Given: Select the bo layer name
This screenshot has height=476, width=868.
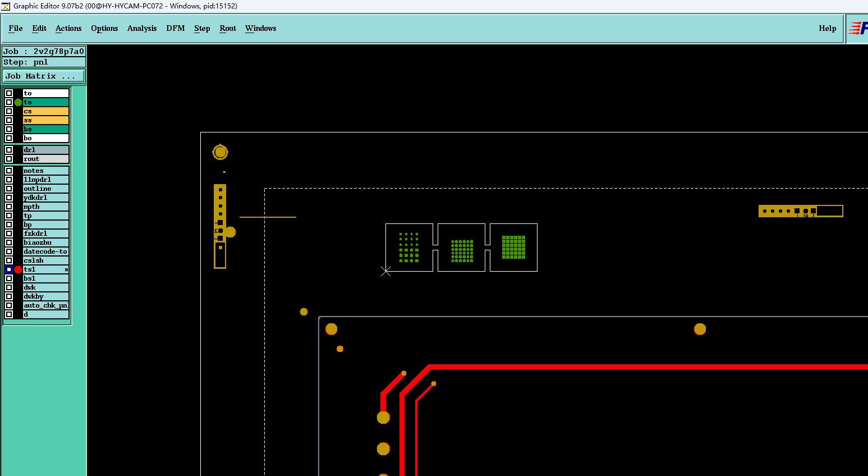Looking at the screenshot, I should tap(45, 138).
